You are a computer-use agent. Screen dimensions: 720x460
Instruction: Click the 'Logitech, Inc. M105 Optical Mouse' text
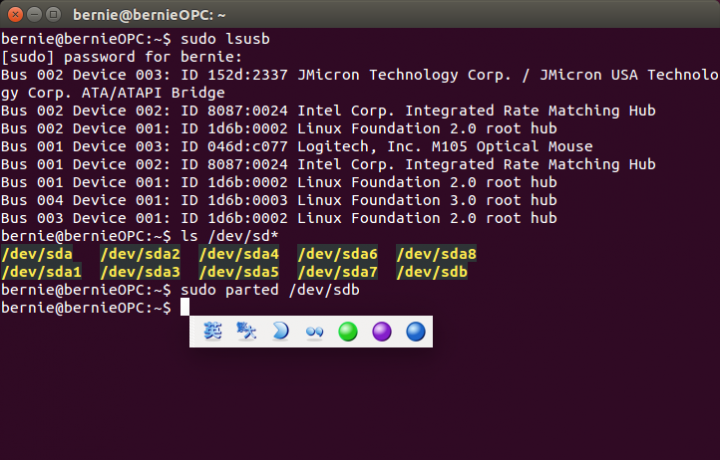point(445,146)
